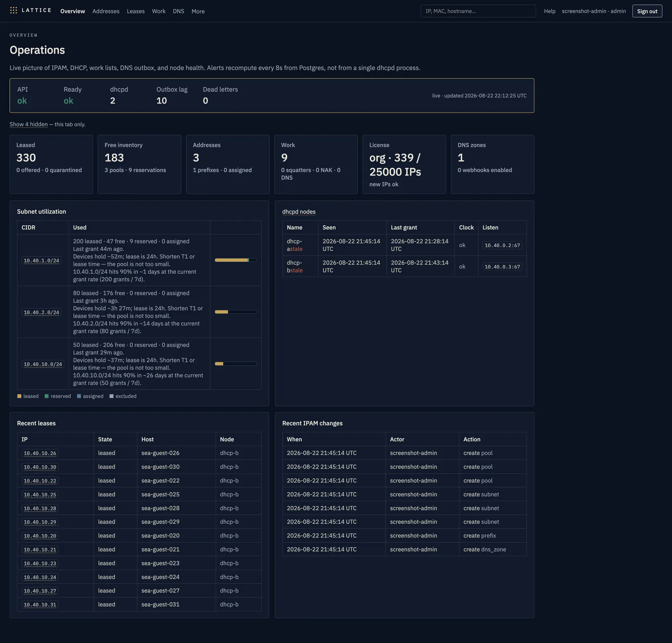This screenshot has width=672, height=643.
Task: Click listen address 10.40.0.2:67
Action: coord(502,245)
